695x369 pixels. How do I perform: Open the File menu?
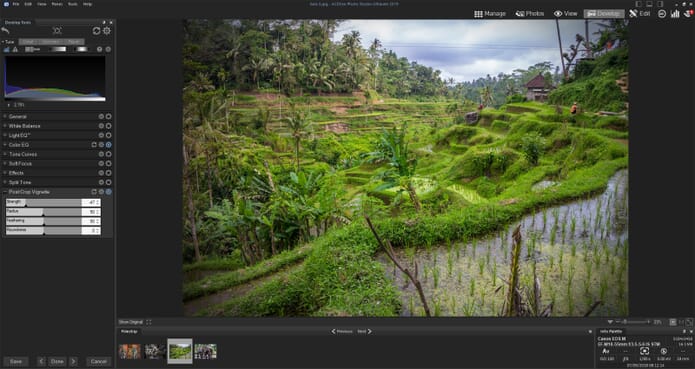(x=16, y=4)
